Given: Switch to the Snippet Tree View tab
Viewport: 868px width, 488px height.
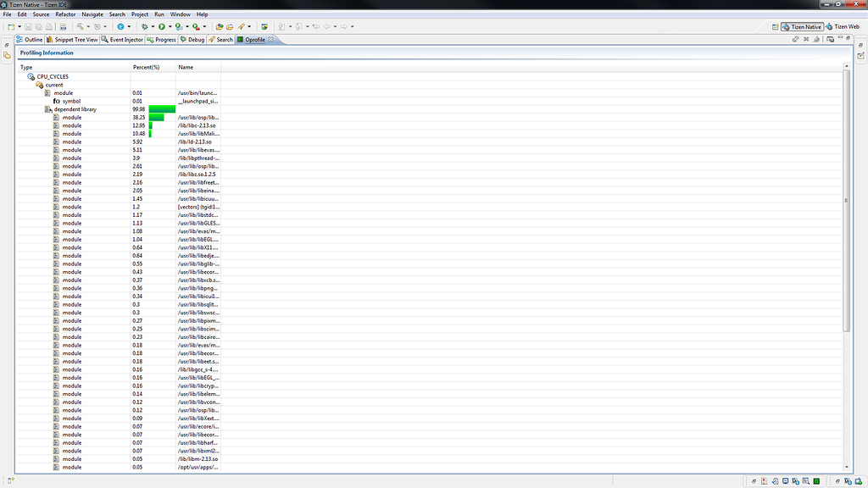Looking at the screenshot, I should [x=72, y=40].
